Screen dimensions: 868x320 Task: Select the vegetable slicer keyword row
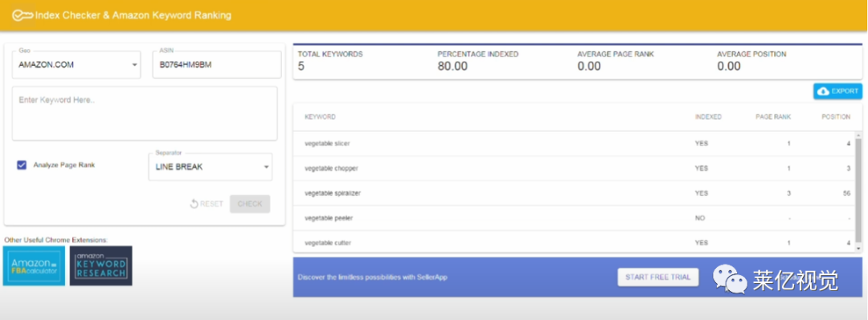click(574, 143)
